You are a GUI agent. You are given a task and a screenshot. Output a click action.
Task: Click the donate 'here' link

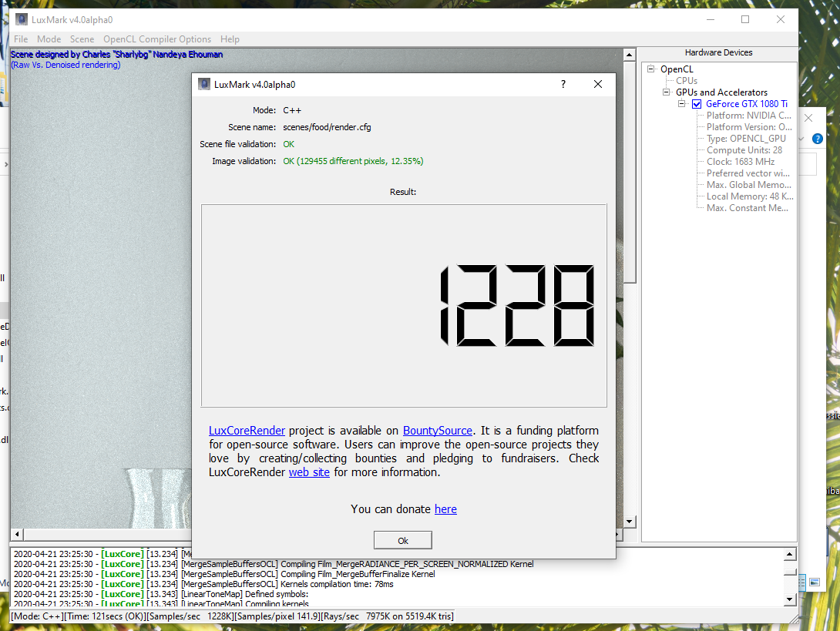pos(445,509)
